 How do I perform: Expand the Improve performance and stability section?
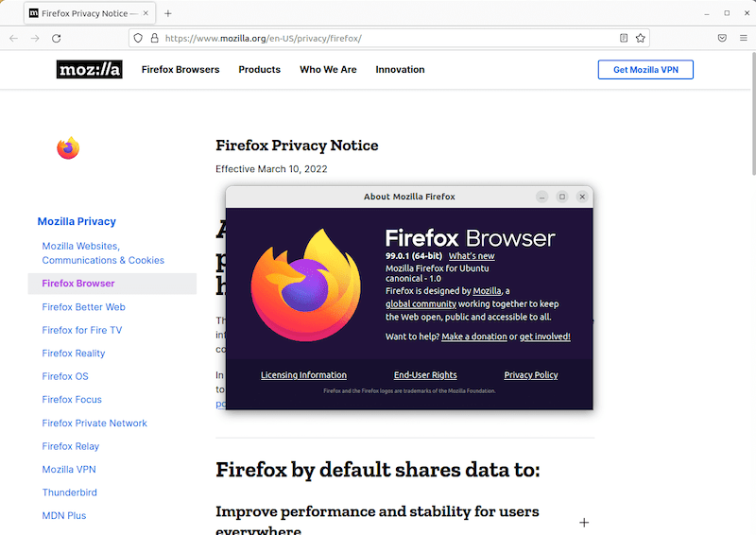coord(584,523)
